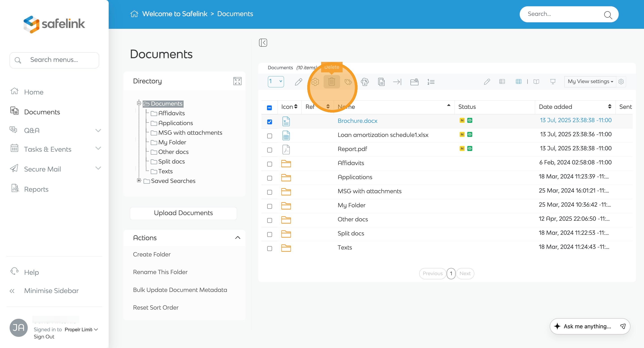
Task: Open the Reports menu in the sidebar
Action: (x=36, y=189)
